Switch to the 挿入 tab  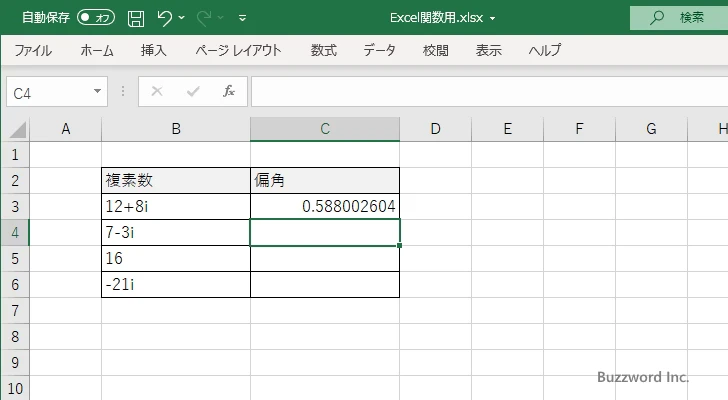click(154, 50)
